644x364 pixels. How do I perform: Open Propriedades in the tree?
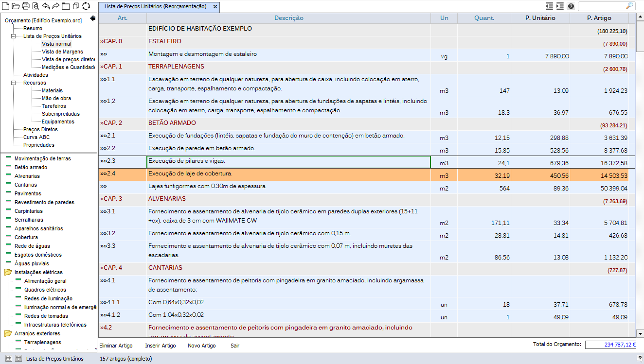point(39,145)
